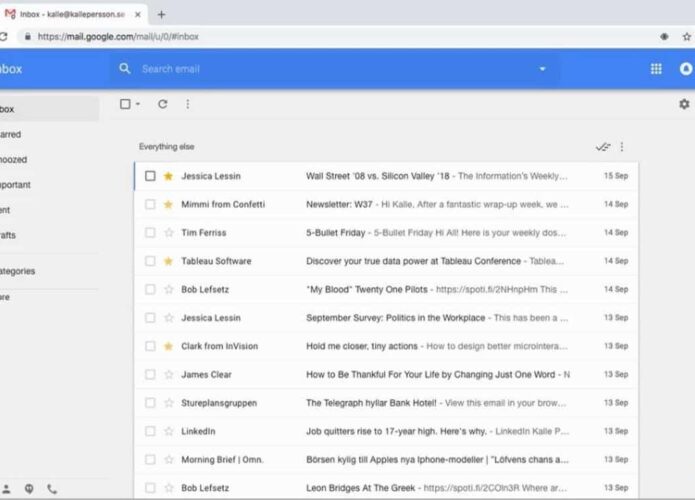
Task: Check the Leon Bridges email
Action: click(x=150, y=488)
